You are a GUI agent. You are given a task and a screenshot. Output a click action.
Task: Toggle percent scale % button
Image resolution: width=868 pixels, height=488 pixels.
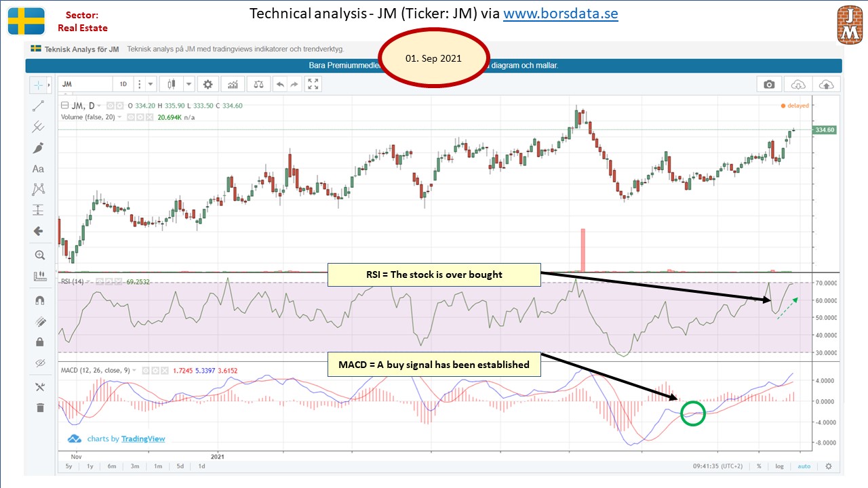(759, 466)
